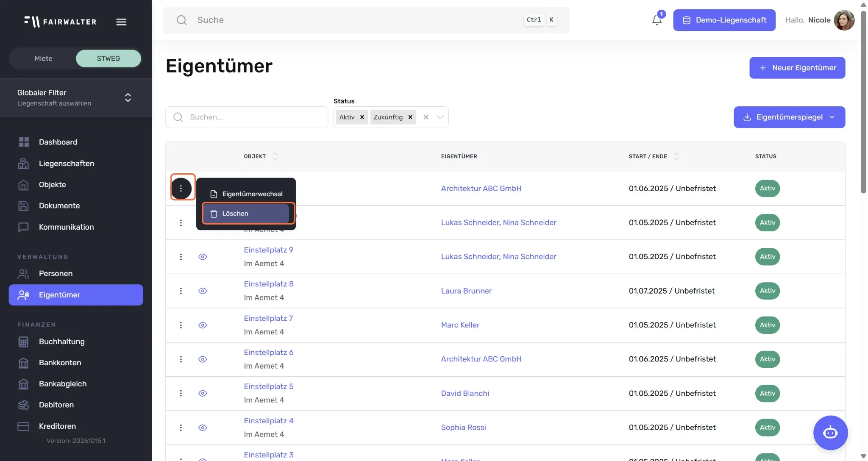
Task: Remove the Aktiv status filter tag
Action: pyautogui.click(x=362, y=117)
